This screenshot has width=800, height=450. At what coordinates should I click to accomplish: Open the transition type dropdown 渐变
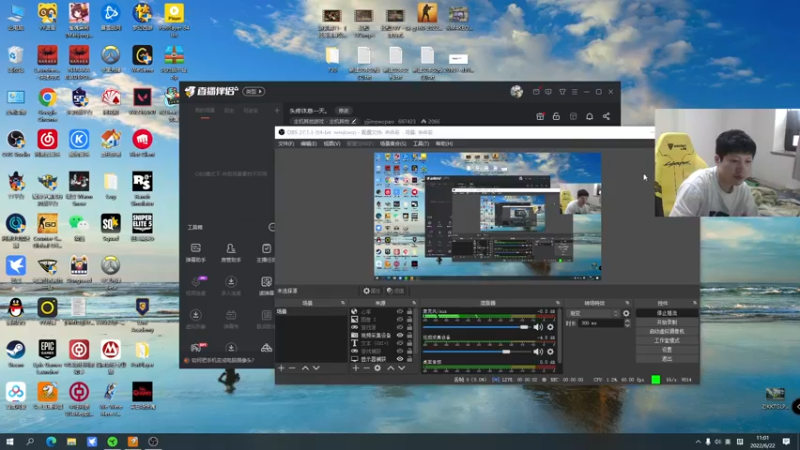tap(593, 313)
